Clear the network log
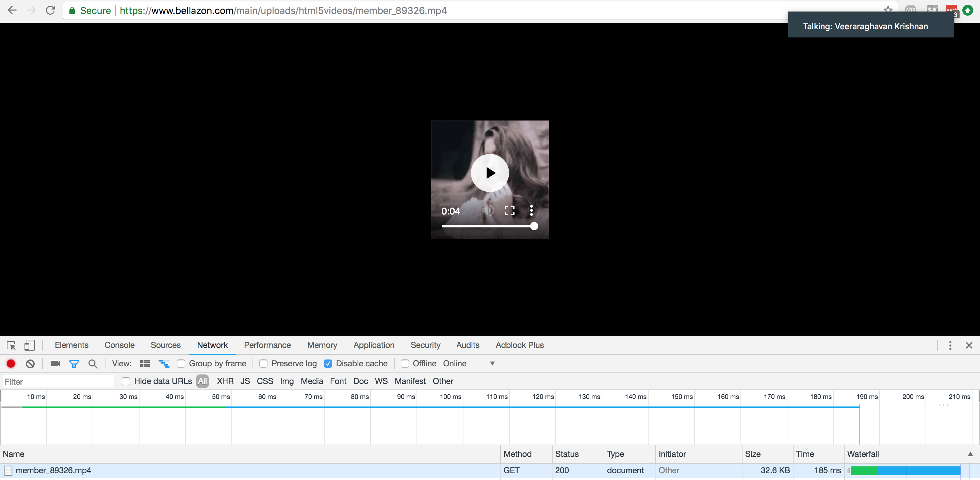 (x=30, y=364)
